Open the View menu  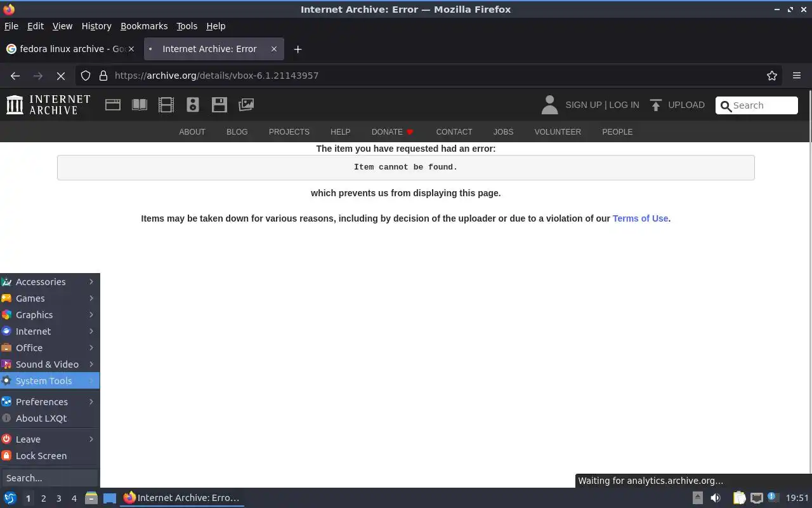click(62, 26)
